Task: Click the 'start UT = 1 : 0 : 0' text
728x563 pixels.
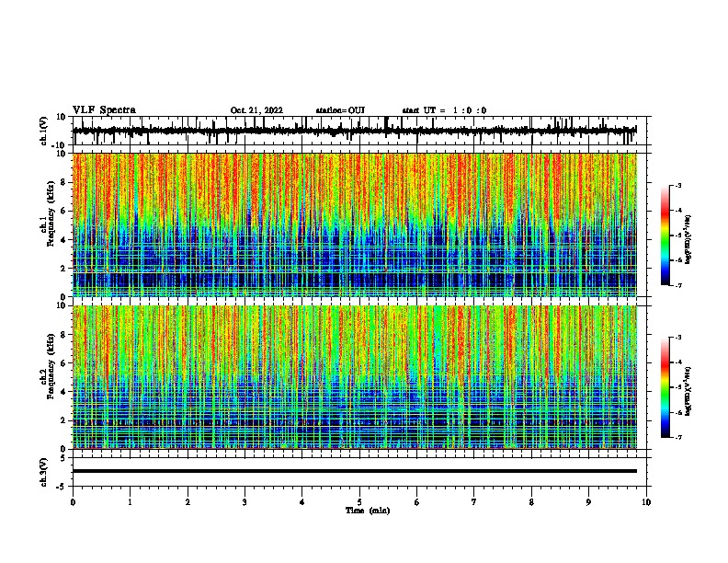Action: [444, 110]
